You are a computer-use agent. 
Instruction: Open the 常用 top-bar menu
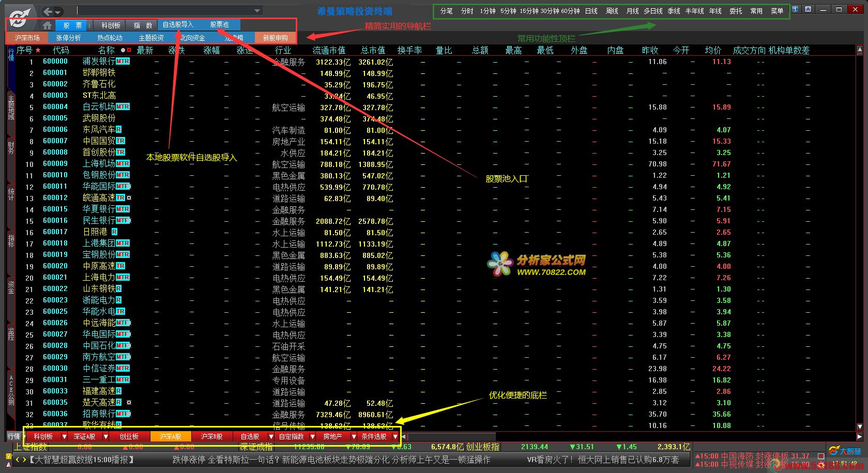756,11
